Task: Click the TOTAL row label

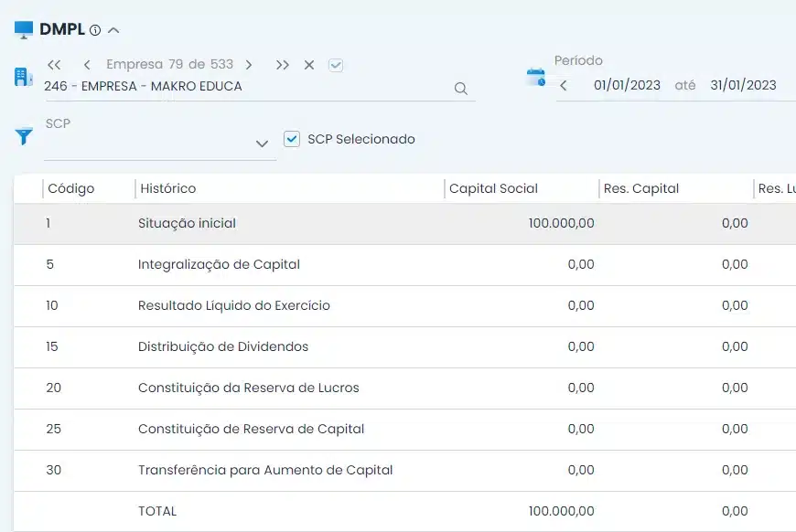Action: (157, 511)
